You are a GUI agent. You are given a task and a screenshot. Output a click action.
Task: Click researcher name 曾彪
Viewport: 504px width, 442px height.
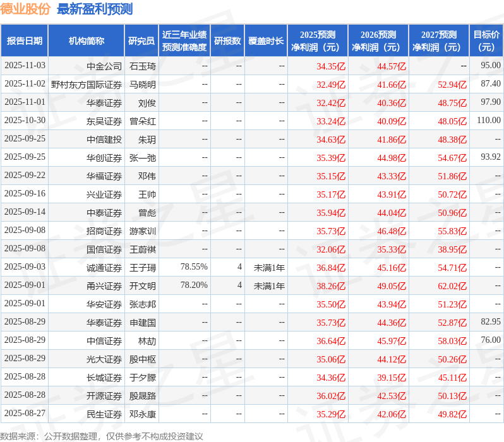coord(147,213)
